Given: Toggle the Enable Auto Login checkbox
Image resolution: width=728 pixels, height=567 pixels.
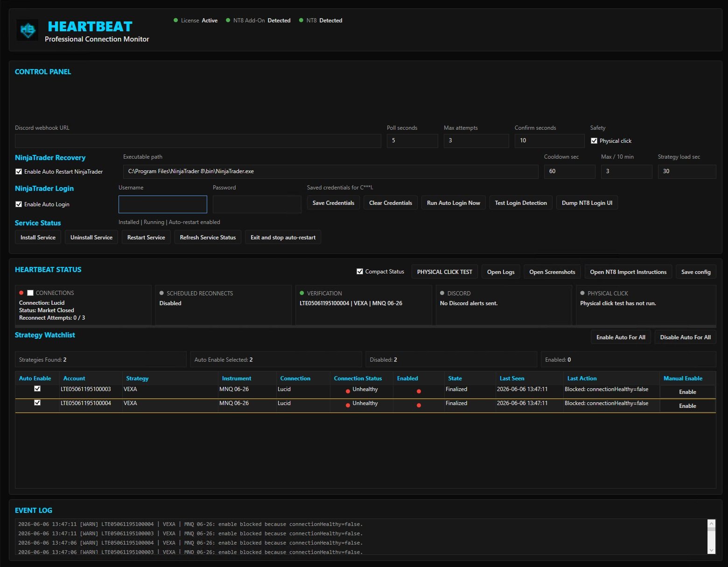Looking at the screenshot, I should point(19,204).
